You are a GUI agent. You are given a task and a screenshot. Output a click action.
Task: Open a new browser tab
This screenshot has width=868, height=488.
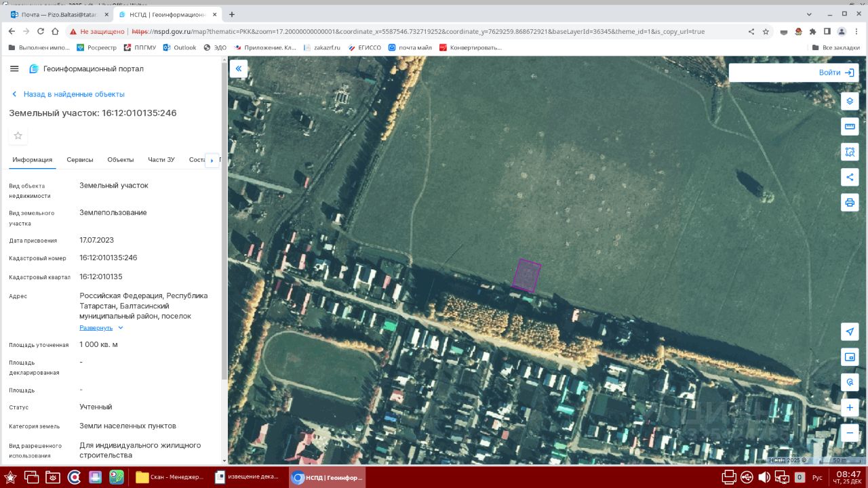click(x=232, y=14)
